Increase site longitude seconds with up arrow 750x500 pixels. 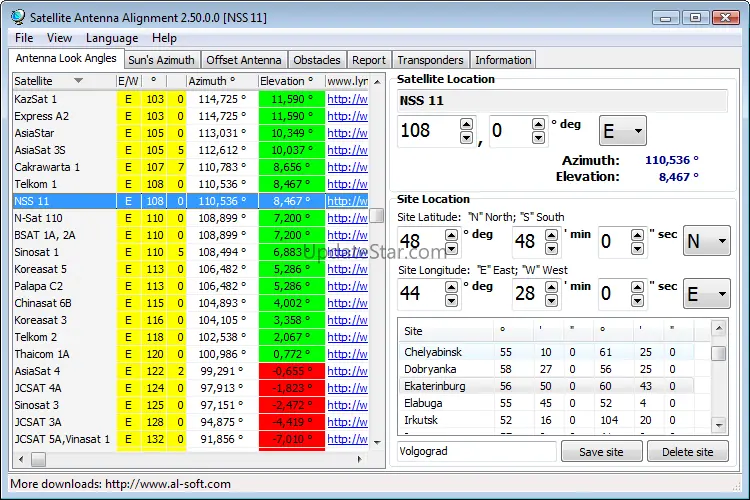[x=636, y=287]
